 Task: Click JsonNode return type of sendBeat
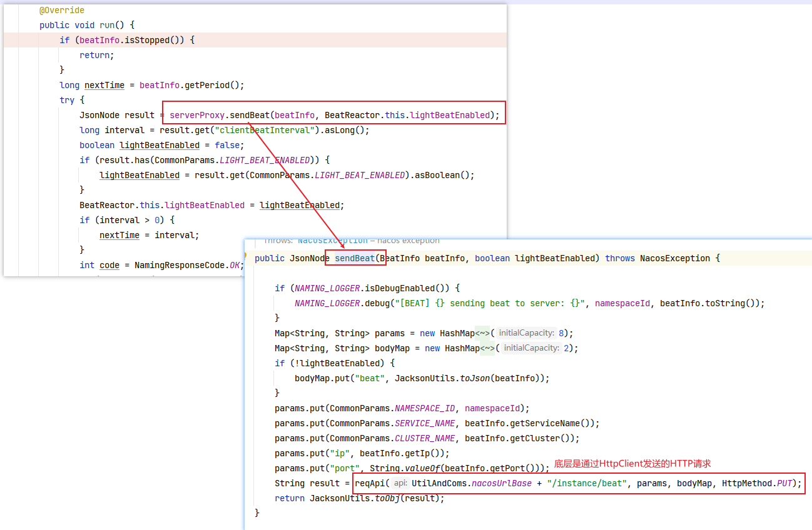(310, 258)
